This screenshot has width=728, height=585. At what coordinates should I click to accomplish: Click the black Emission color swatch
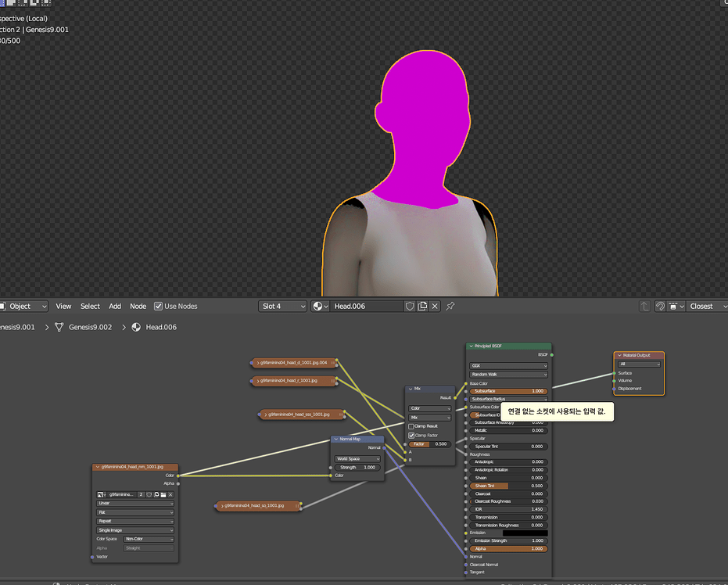point(525,533)
